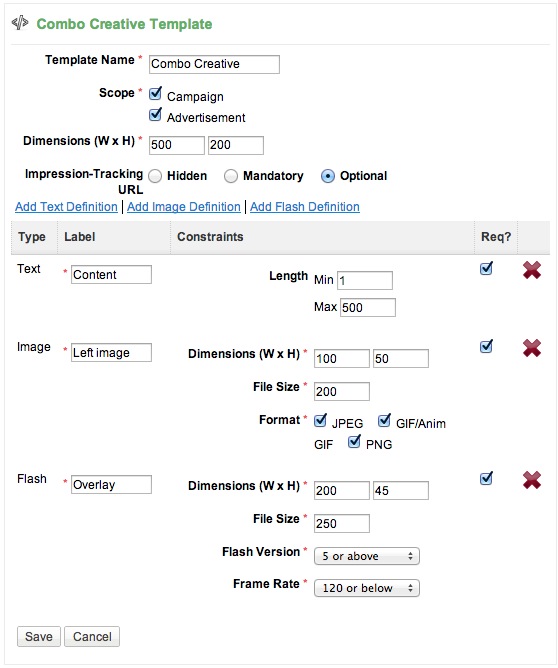Click the Add Flash Definition link
Screen dimensions: 558x668
click(305, 207)
